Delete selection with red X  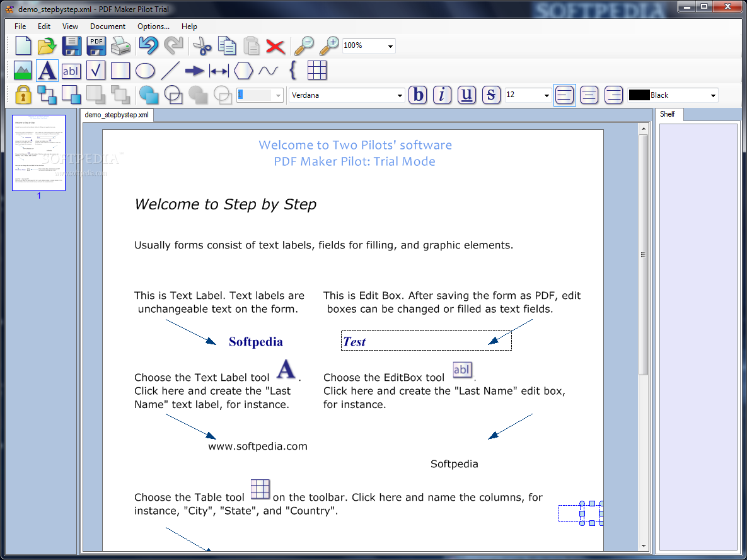(275, 47)
